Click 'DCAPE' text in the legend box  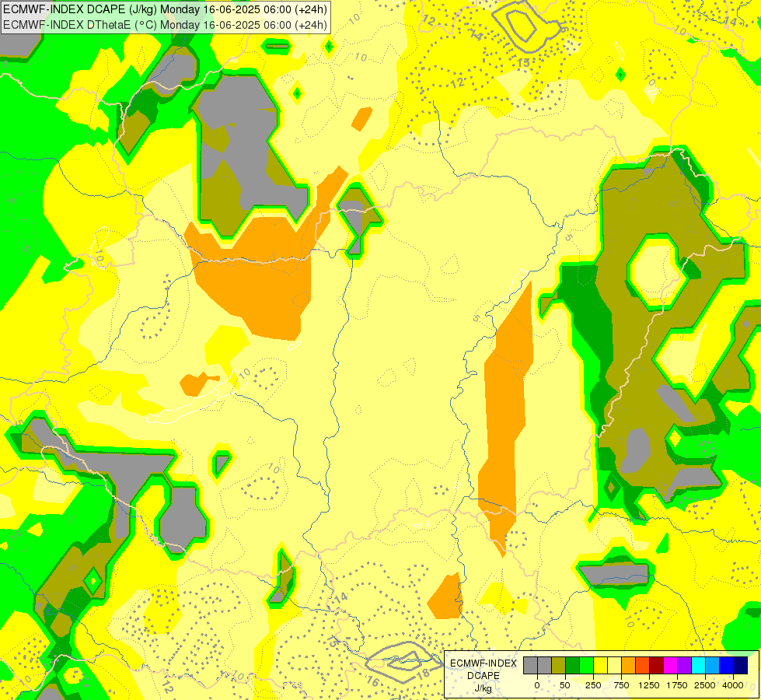pyautogui.click(x=483, y=676)
